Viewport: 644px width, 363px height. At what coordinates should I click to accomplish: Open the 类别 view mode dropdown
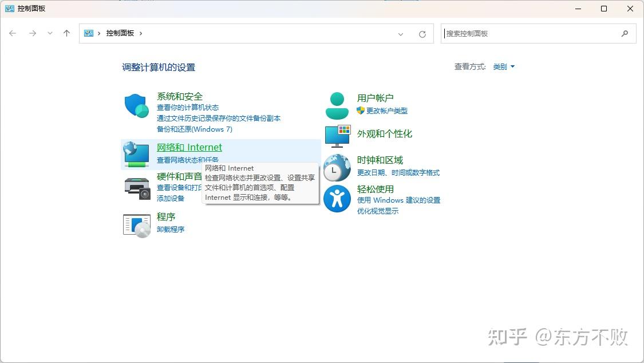(504, 66)
